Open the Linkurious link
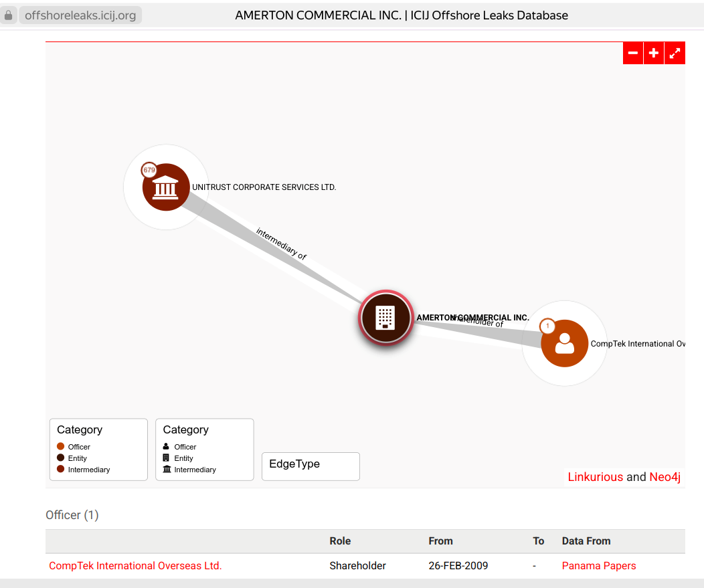Viewport: 704px width, 588px height. point(596,477)
